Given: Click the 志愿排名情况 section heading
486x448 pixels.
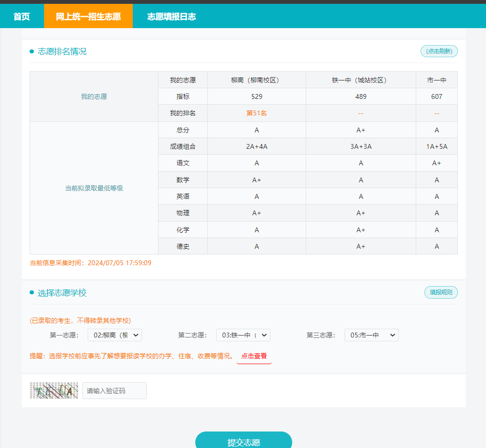Looking at the screenshot, I should pos(62,51).
